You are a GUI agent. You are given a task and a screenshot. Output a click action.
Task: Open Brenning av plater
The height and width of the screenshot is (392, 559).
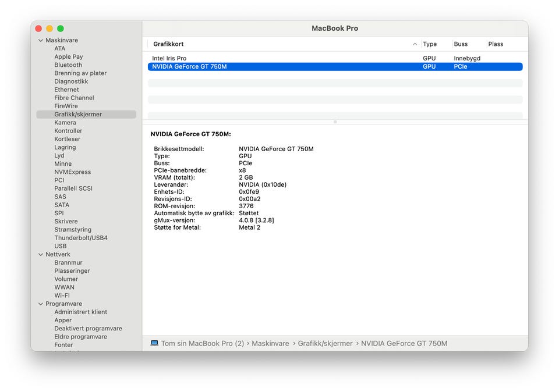click(x=80, y=73)
